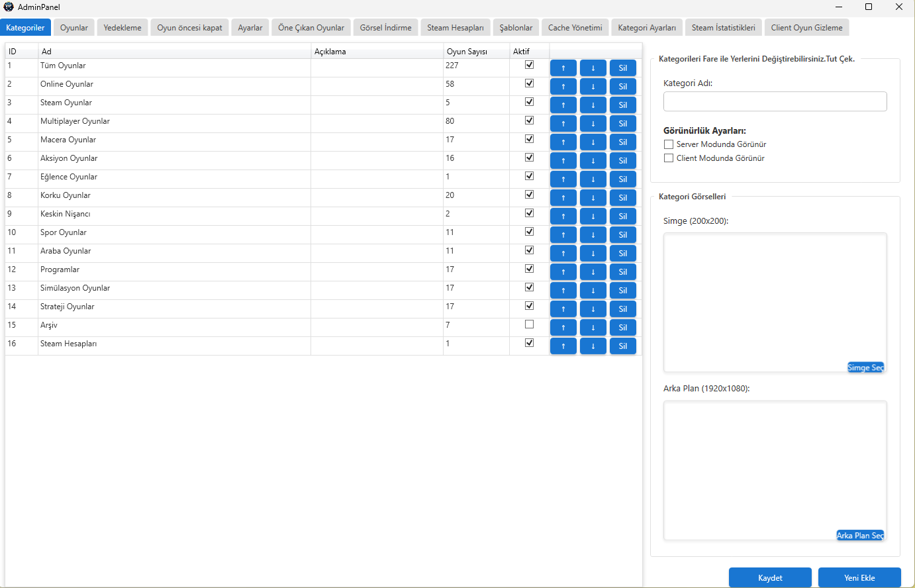Image resolution: width=915 pixels, height=588 pixels.
Task: Move Korku Oyunlar row down
Action: 593,197
